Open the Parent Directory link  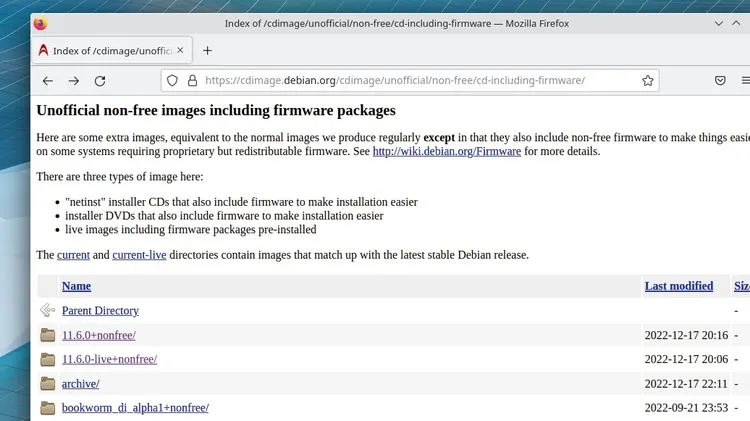[x=100, y=310]
